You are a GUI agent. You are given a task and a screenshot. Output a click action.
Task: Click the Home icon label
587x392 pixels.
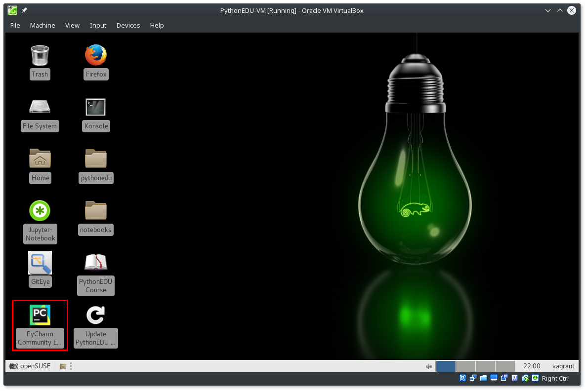(x=40, y=178)
